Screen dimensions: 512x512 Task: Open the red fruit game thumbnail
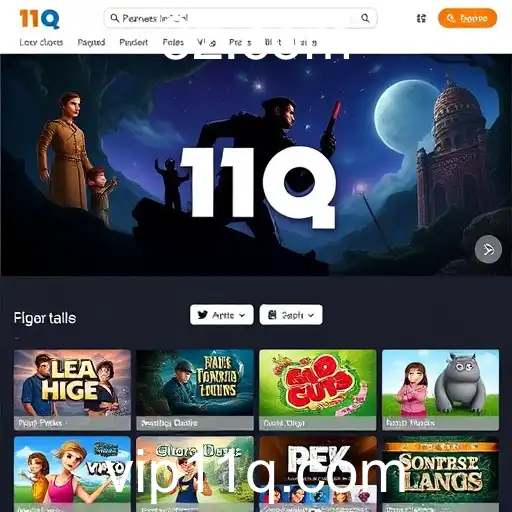point(318,390)
